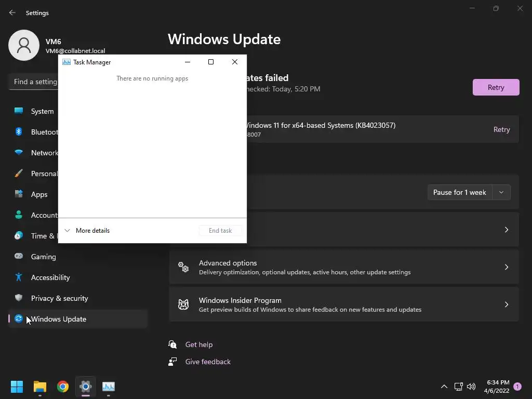The height and width of the screenshot is (399, 532).
Task: Click the Pause for 1 week button
Action: pyautogui.click(x=460, y=192)
